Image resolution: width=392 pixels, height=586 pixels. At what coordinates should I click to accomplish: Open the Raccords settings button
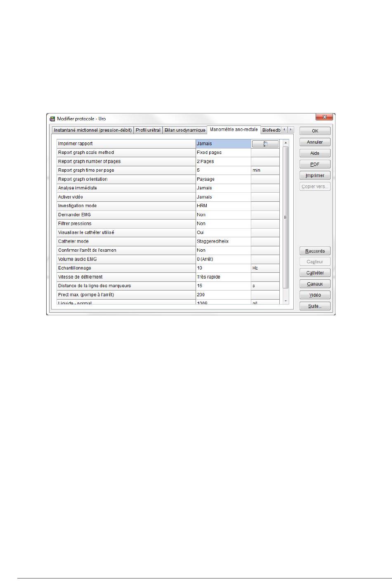315,251
